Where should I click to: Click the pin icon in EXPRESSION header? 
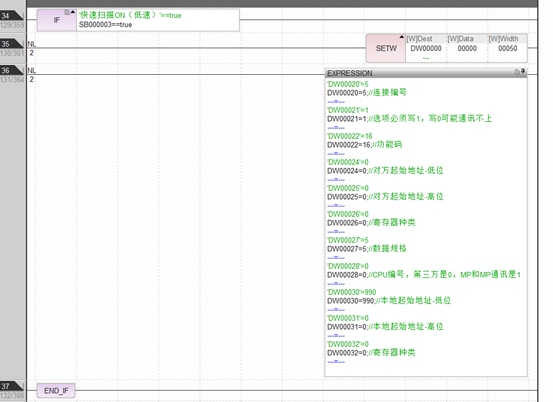point(523,72)
